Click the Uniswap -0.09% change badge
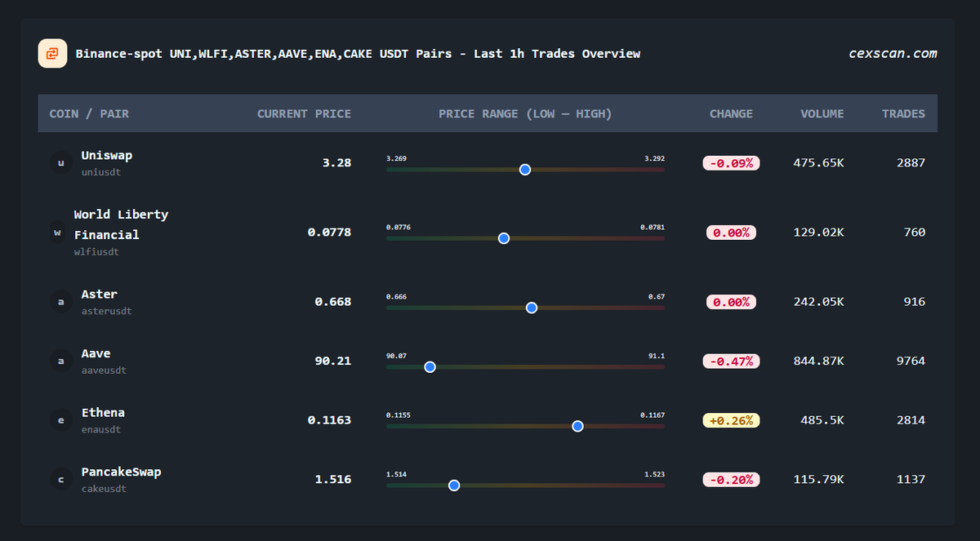This screenshot has height=541, width=980. [x=730, y=162]
